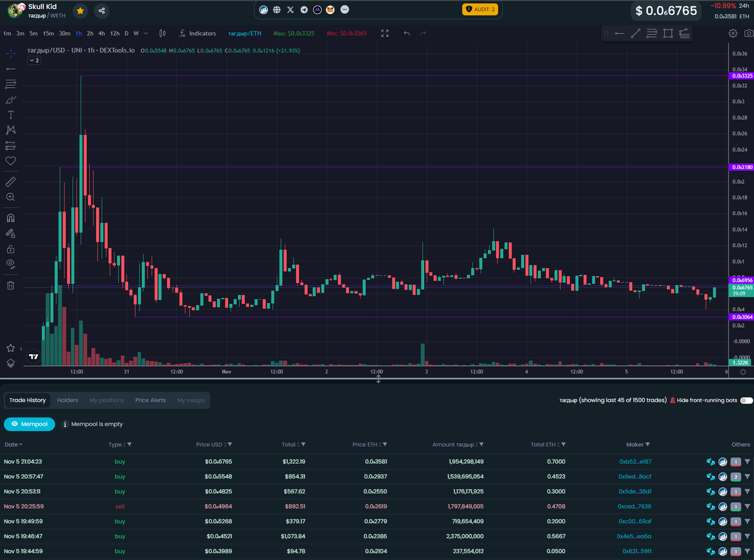
Task: Select the brush drawing tool
Action: [x=11, y=99]
